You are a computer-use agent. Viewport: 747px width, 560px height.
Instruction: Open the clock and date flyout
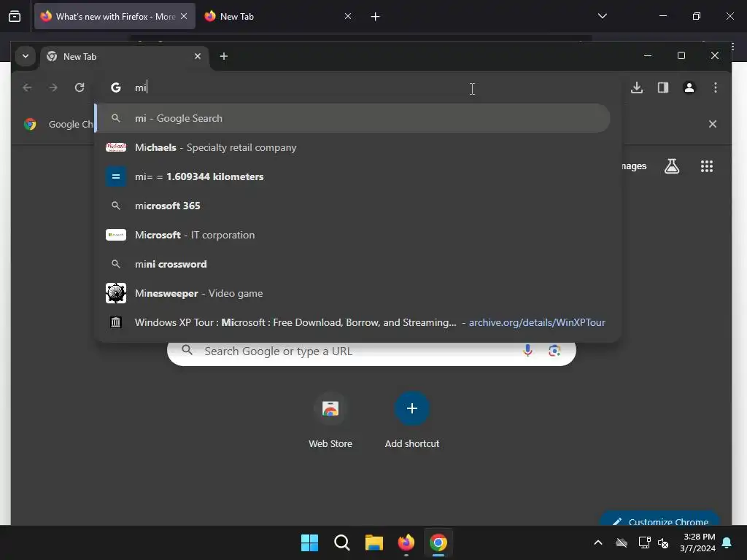pos(698,542)
